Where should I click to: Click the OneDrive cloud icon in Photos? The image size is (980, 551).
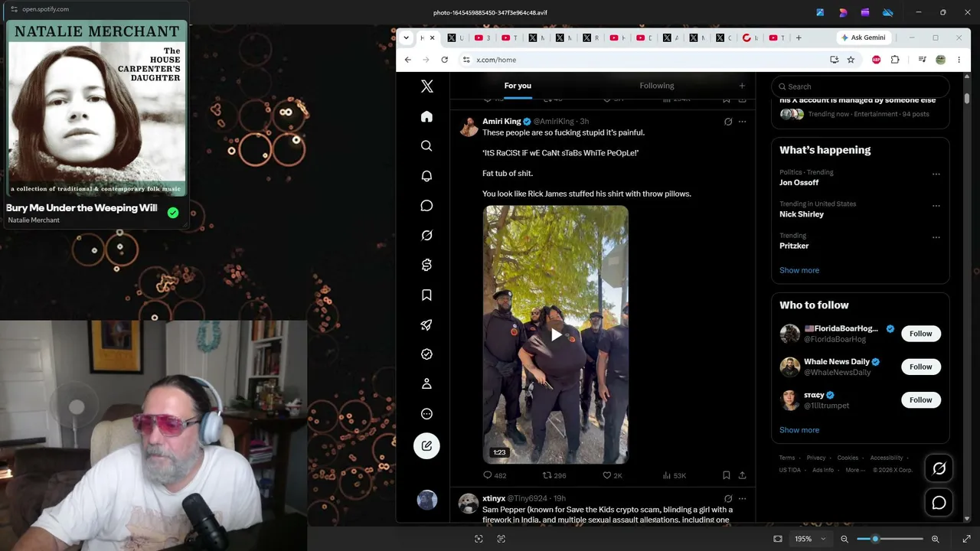pyautogui.click(x=888, y=12)
